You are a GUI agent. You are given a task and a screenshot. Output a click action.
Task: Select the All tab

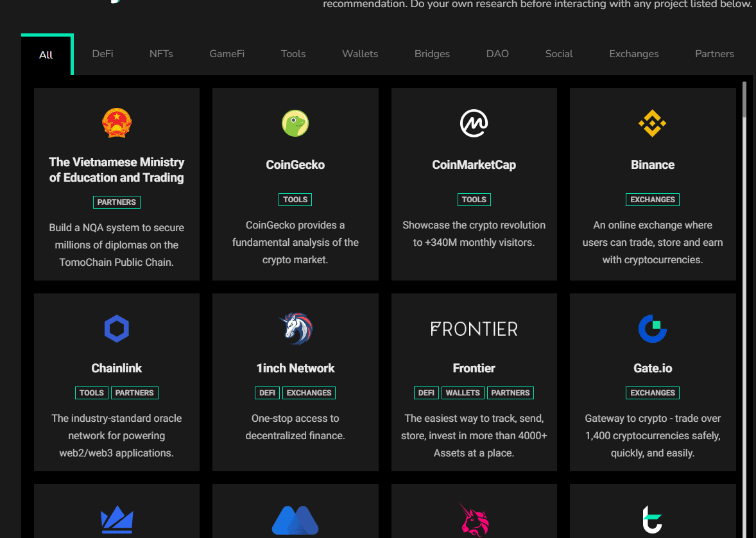(x=46, y=55)
